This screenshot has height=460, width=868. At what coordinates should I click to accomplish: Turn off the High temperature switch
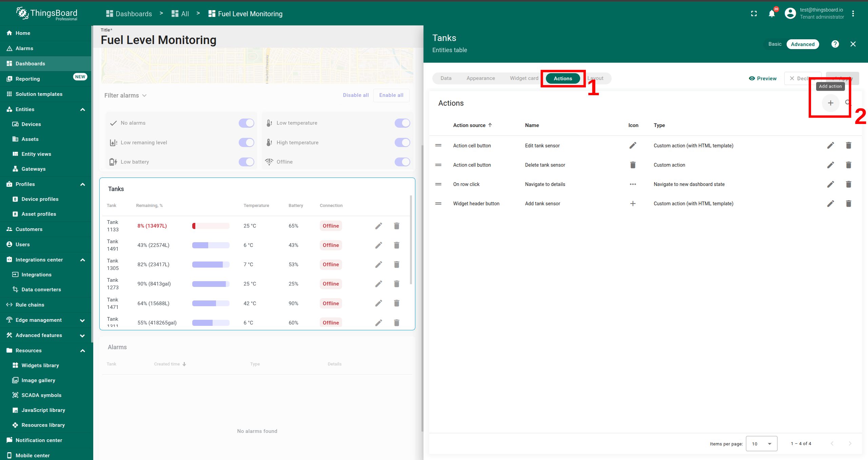coord(402,143)
